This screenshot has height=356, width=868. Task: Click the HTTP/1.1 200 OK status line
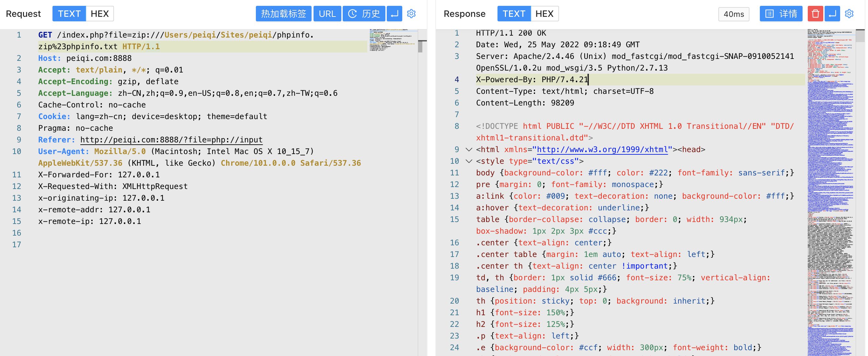[x=511, y=33]
